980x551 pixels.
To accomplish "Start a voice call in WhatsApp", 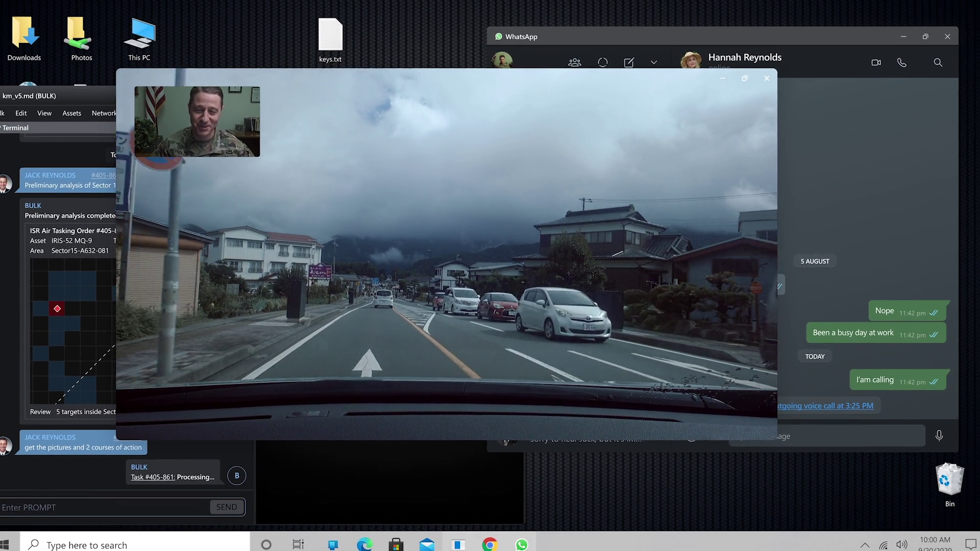I will point(902,62).
